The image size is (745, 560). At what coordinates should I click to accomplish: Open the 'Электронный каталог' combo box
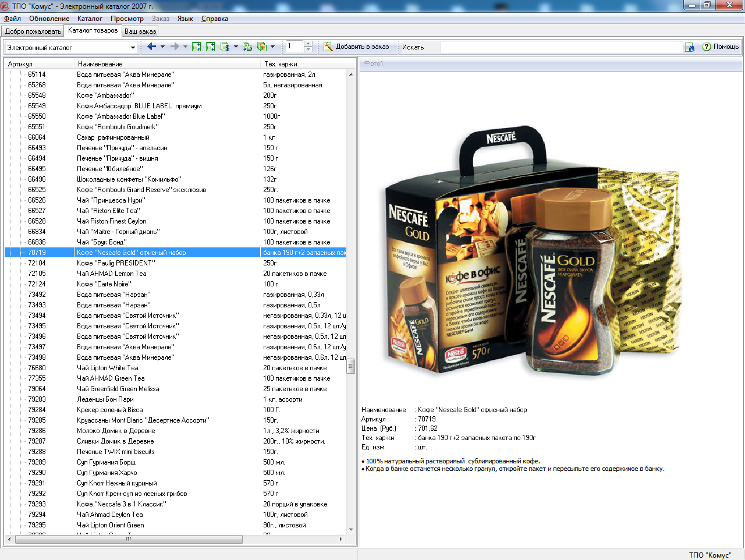coord(71,47)
